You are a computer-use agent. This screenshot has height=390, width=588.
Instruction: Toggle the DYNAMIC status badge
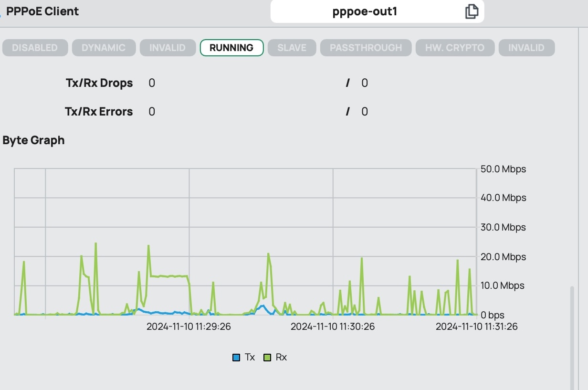pos(104,48)
